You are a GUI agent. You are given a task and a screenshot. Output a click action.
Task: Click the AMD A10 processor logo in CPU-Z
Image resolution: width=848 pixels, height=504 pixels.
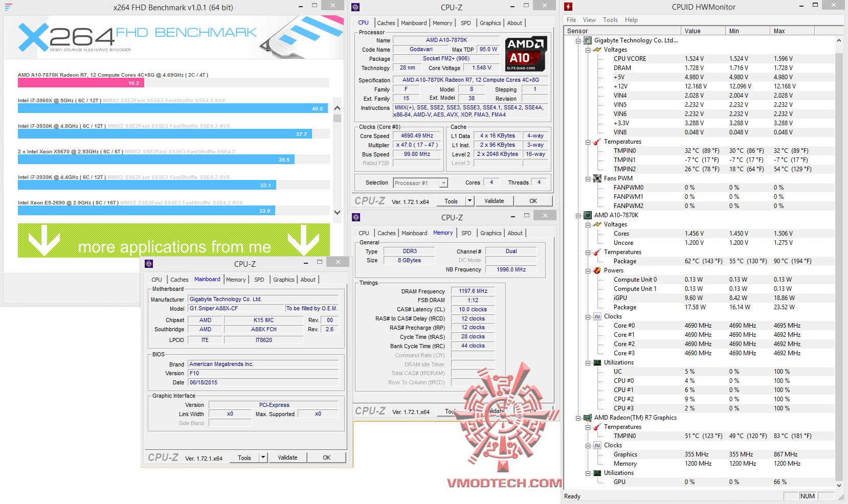[526, 54]
